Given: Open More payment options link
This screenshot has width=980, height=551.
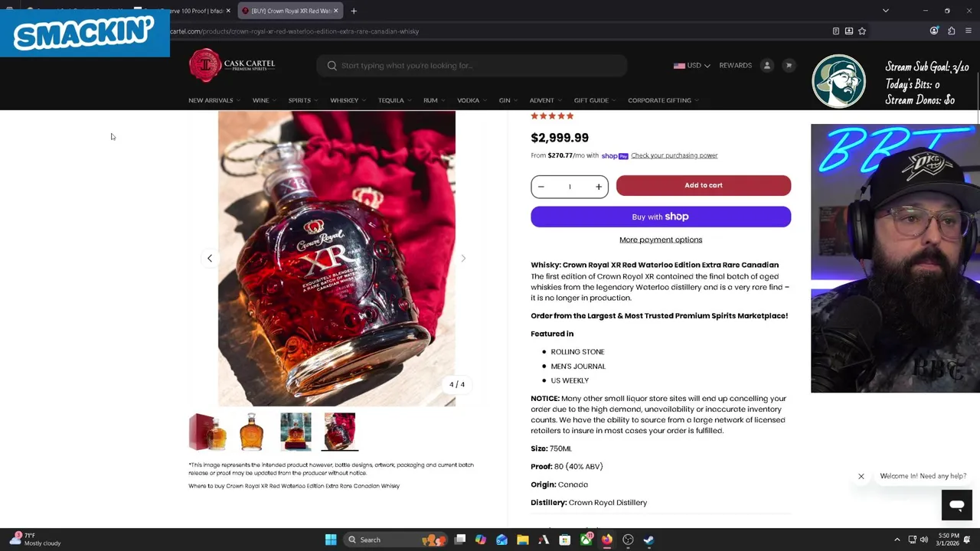Looking at the screenshot, I should coord(661,240).
